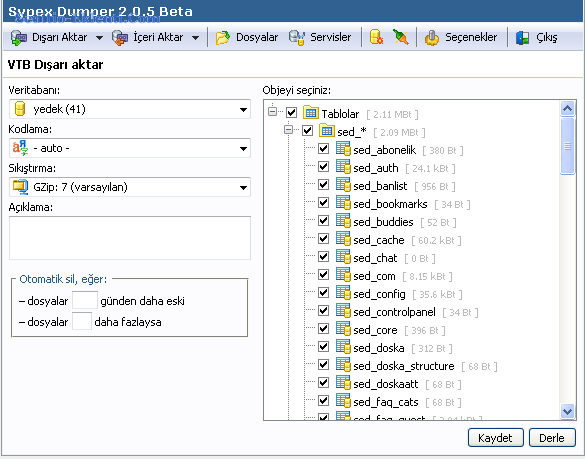
Task: Click the sed_buddies table icon
Action: 343,221
